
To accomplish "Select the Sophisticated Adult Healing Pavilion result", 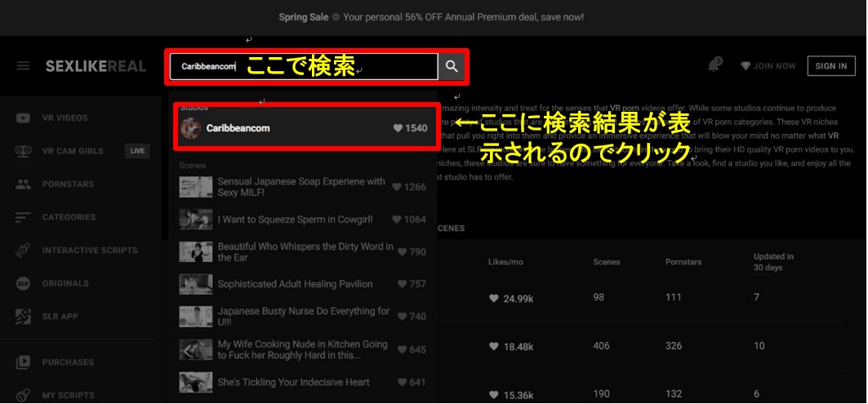I will coord(295,284).
